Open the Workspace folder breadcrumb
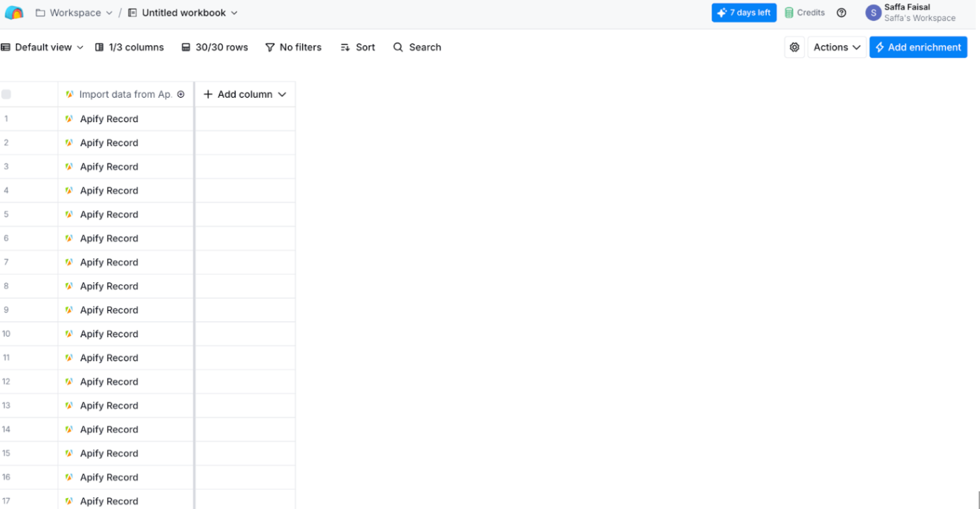Viewport: 980px width, 509px height. point(74,13)
